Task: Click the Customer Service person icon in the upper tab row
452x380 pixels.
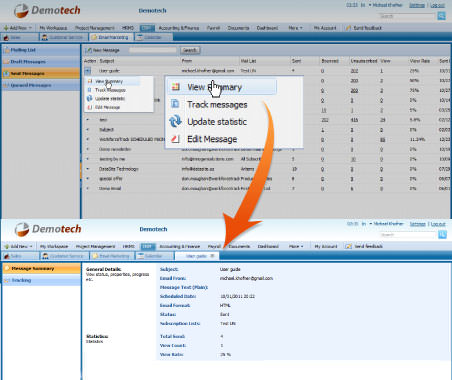Action: click(45, 37)
